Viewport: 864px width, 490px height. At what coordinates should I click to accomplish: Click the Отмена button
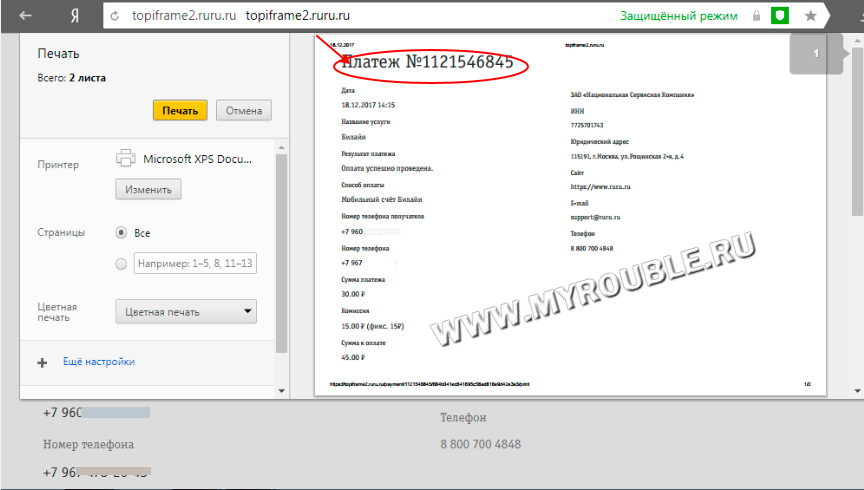pos(244,110)
